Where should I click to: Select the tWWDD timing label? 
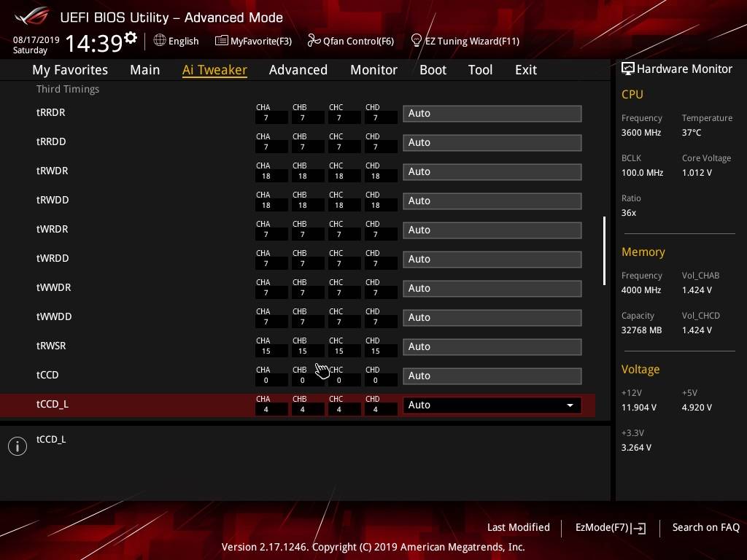[x=54, y=316]
